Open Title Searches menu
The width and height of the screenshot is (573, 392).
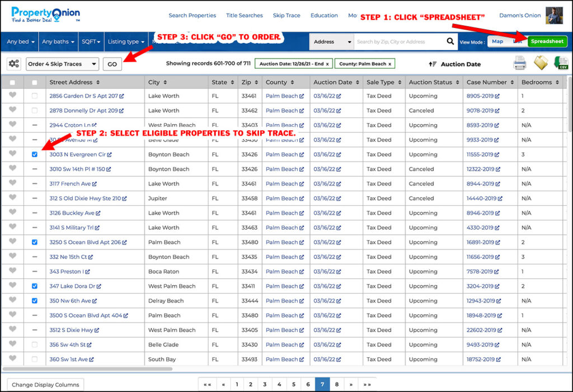coord(244,15)
